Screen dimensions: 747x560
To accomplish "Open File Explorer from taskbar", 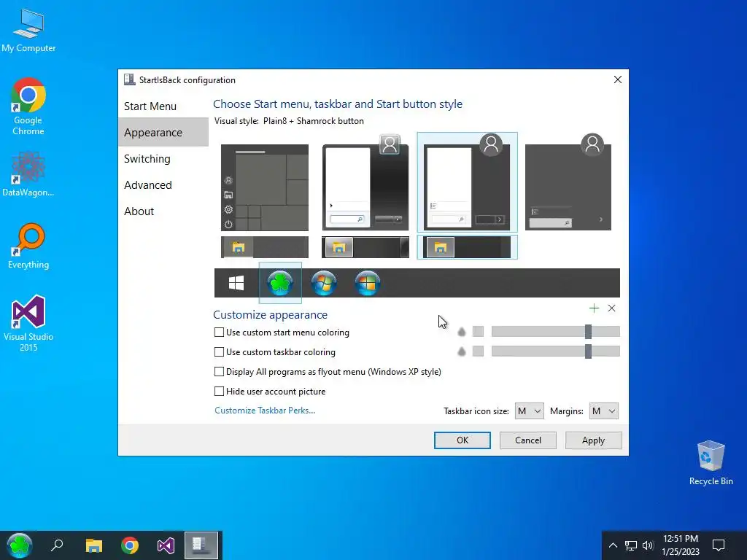I will click(94, 545).
